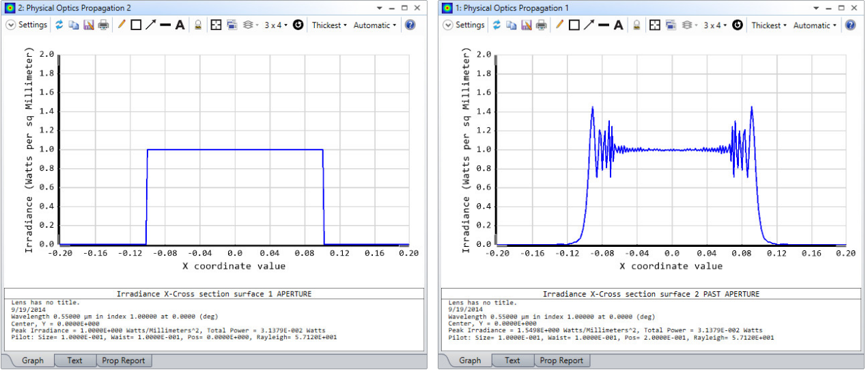868x372 pixels.
Task: Select the pencil annotate tool in Propagation 2
Action: (122, 25)
